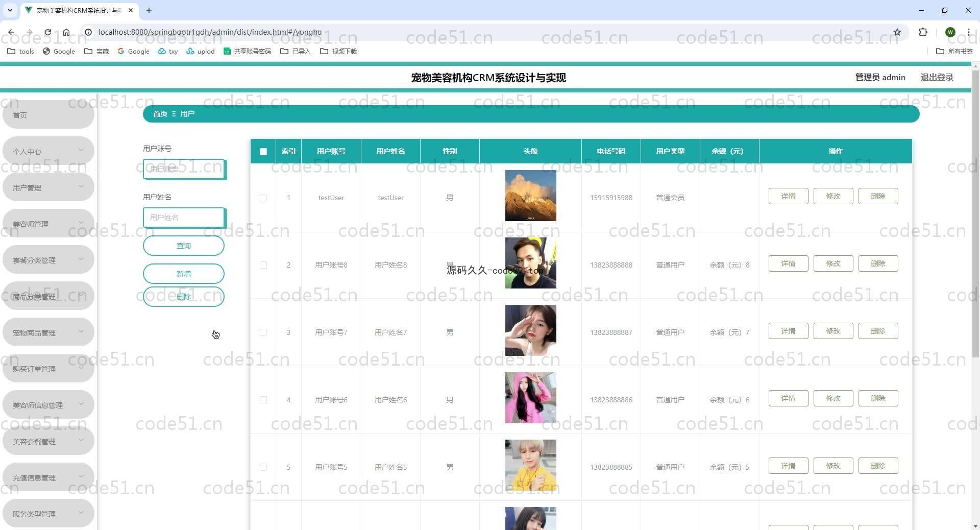Click the avatar thumbnail of 用户账号8
Viewport: 980px width, 530px height.
530,263
